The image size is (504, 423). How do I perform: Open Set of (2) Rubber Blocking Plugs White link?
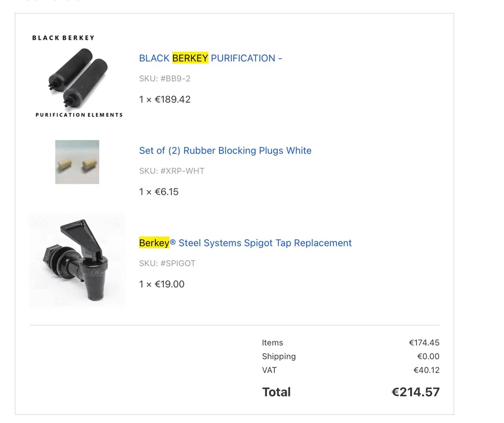225,150
